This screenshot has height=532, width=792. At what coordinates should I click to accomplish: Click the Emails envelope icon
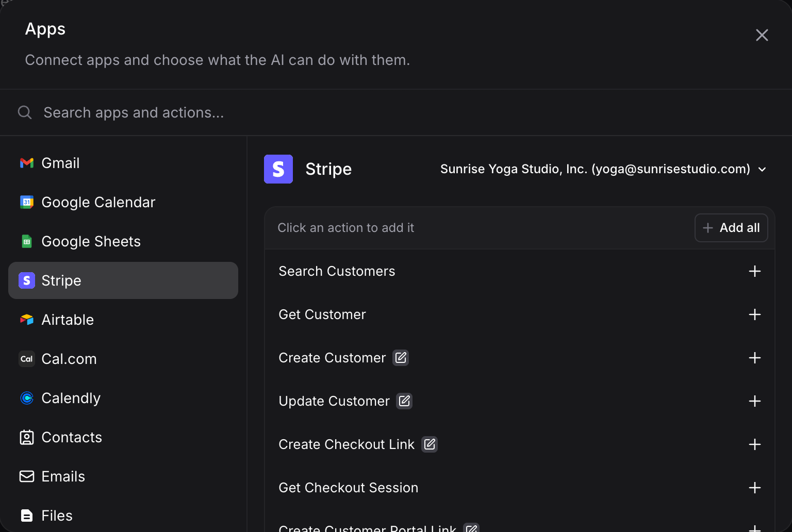point(27,476)
